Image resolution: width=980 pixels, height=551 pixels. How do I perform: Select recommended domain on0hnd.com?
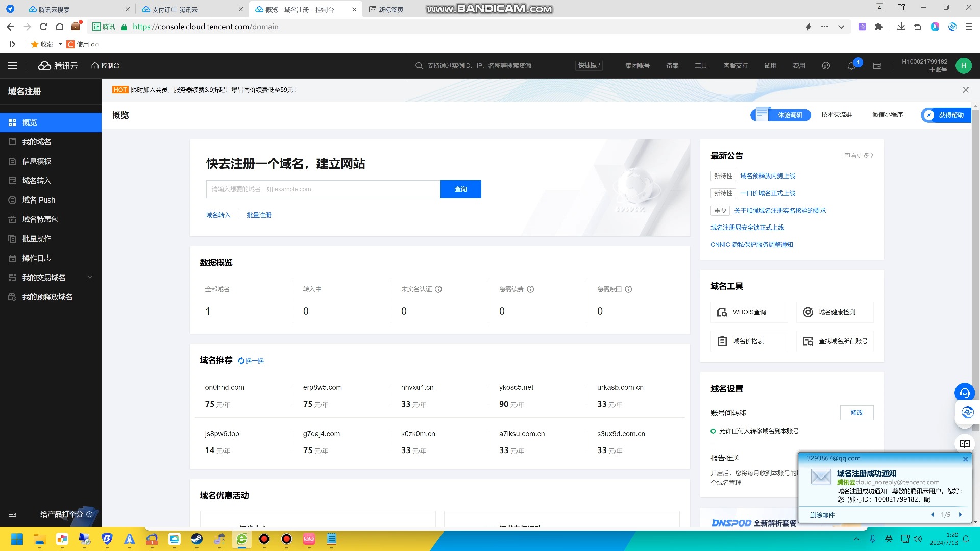click(x=225, y=388)
